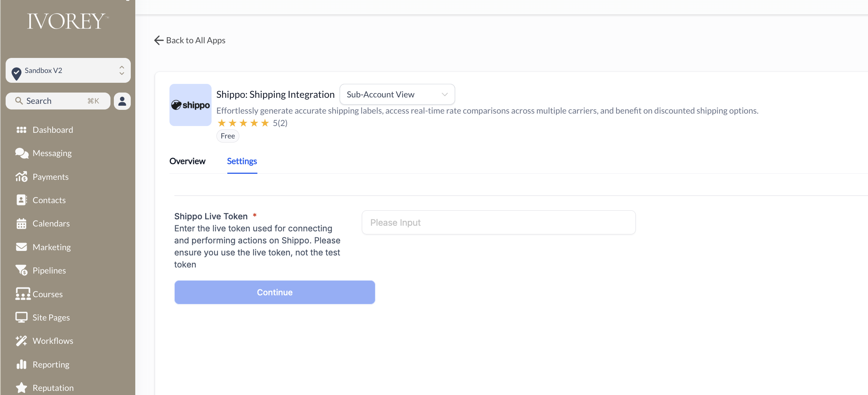Click the Continue button
This screenshot has width=868, height=395.
(x=275, y=292)
